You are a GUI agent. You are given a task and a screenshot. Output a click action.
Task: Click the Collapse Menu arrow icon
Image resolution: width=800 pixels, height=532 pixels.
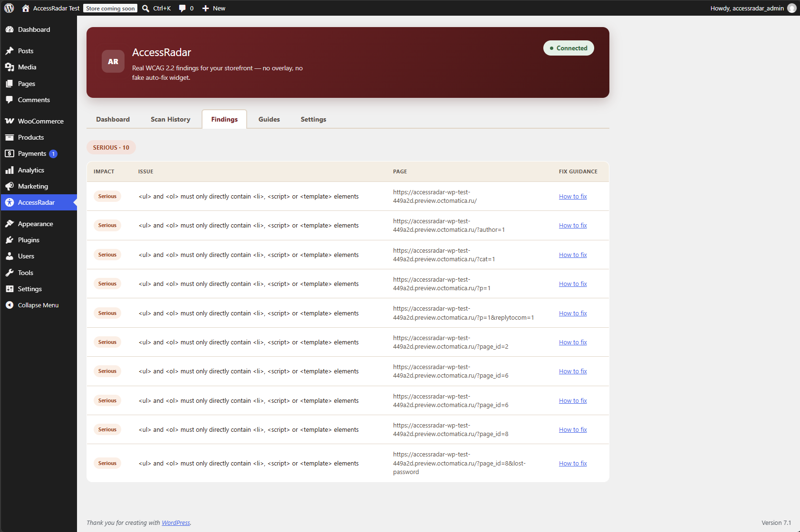click(10, 305)
